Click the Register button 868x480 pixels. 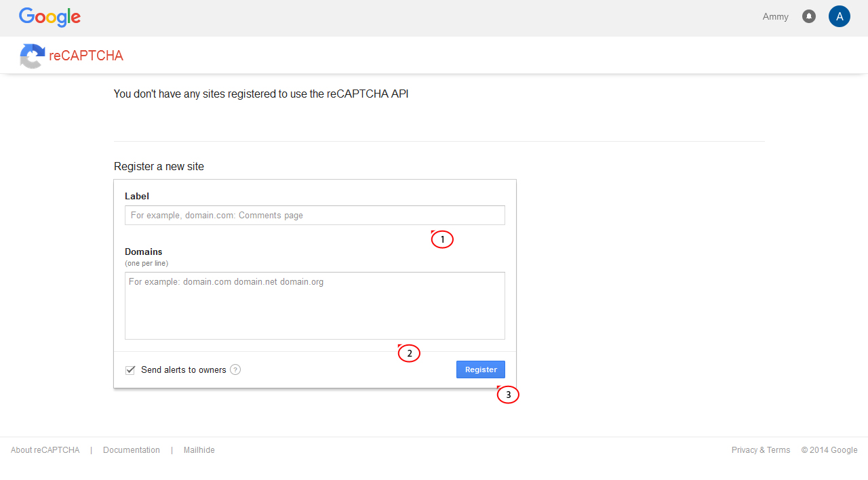(x=481, y=369)
